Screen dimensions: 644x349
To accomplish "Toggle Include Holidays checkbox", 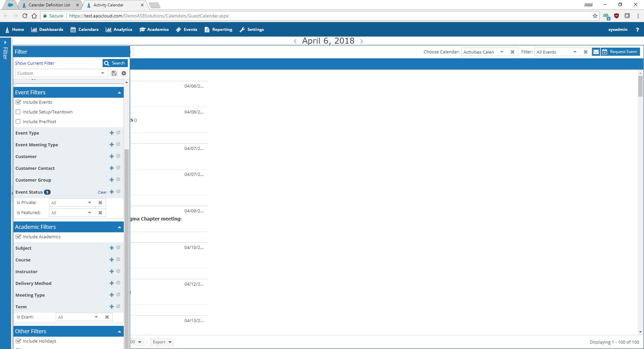I will point(18,341).
